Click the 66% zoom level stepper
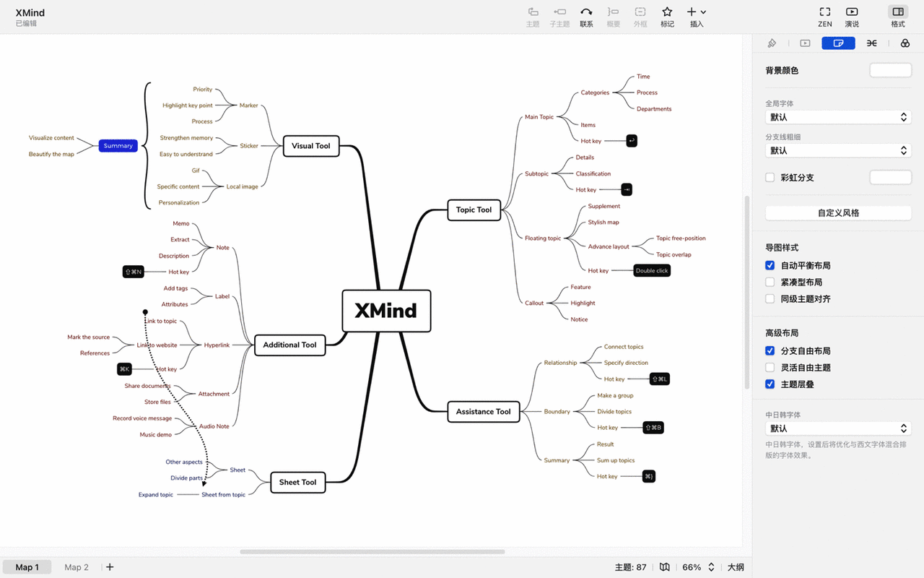The width and height of the screenshot is (924, 578). 711,567
